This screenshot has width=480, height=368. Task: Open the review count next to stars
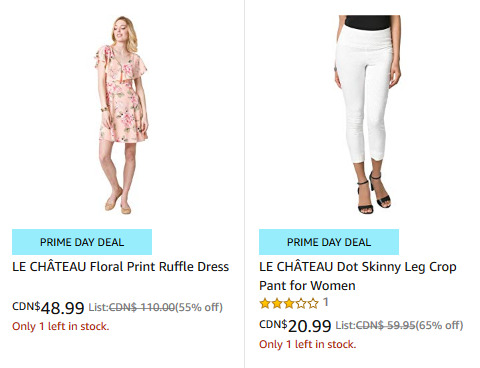pos(326,303)
